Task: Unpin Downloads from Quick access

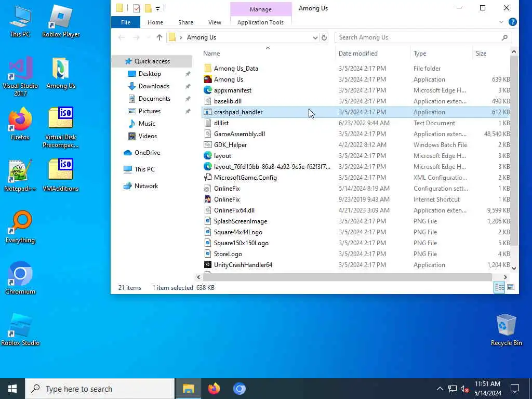Action: tap(188, 86)
